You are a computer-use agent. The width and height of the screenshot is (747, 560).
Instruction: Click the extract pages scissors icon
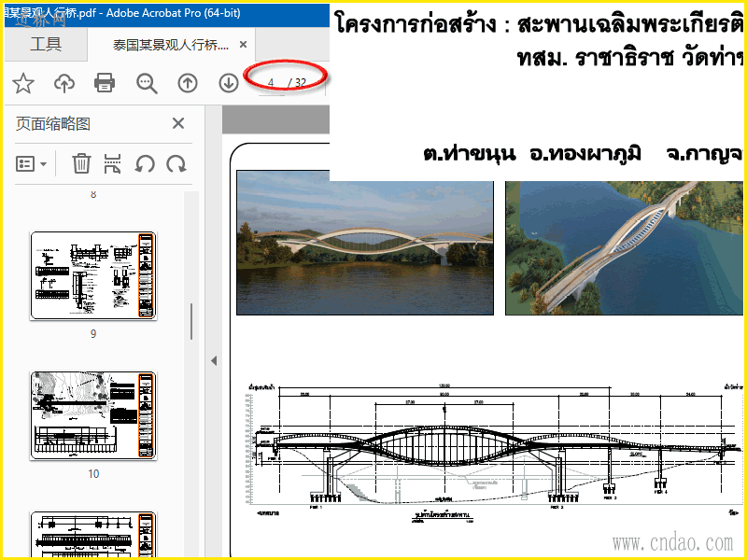[x=112, y=163]
